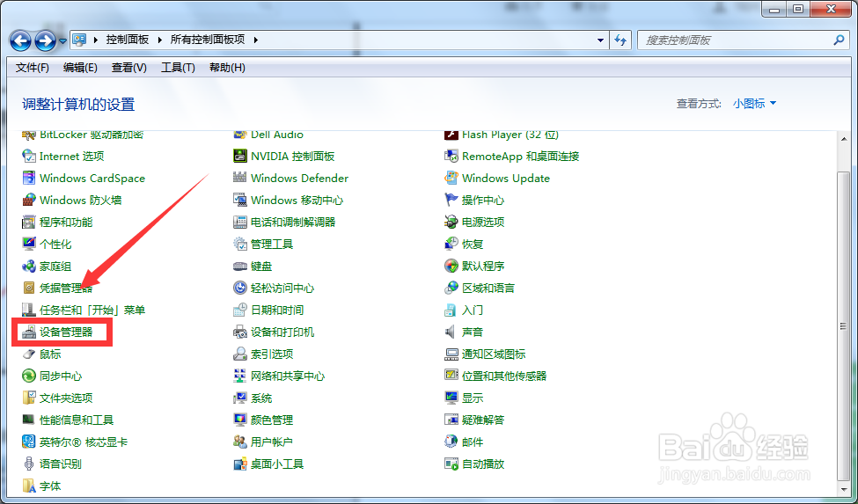Open recent pages dropdown beside forward button
The height and width of the screenshot is (504, 858).
tap(62, 40)
